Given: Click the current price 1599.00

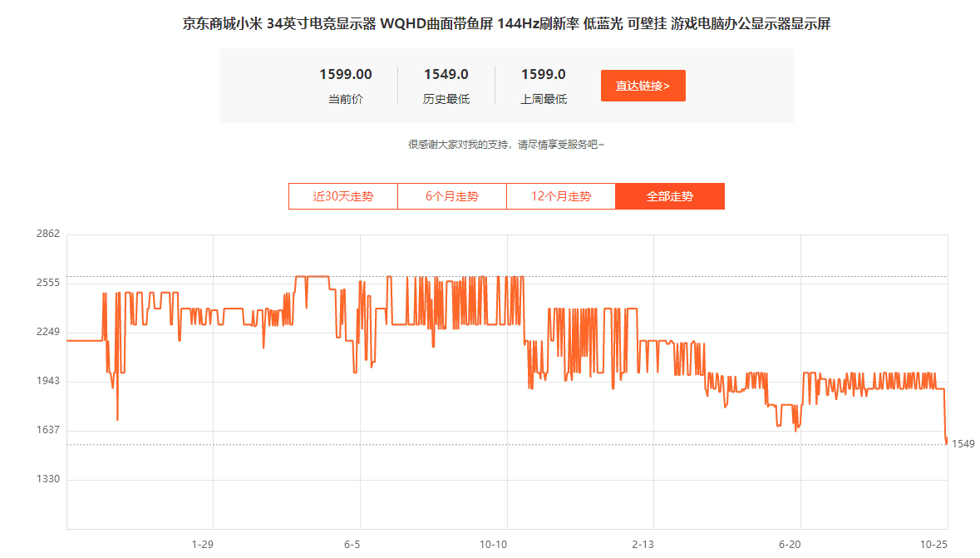Looking at the screenshot, I should pos(346,75).
